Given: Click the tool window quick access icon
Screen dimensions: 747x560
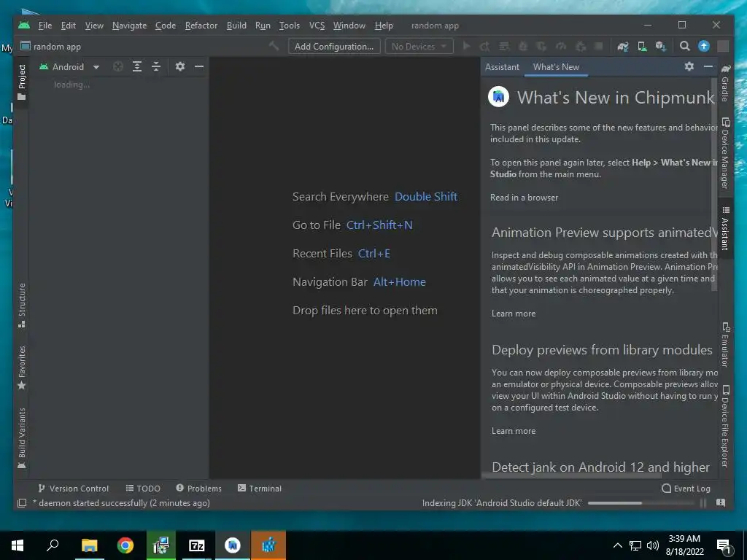Looking at the screenshot, I should tap(21, 503).
